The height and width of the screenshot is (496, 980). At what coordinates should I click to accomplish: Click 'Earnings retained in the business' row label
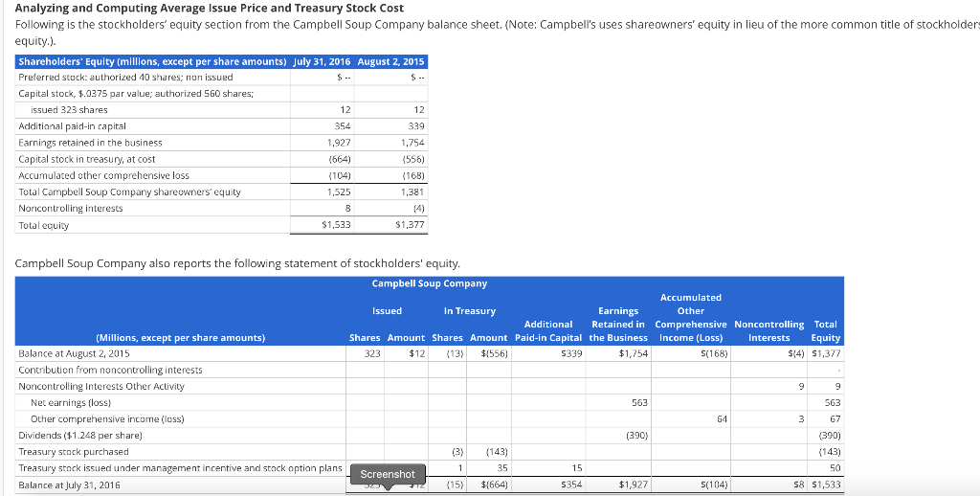pos(90,143)
